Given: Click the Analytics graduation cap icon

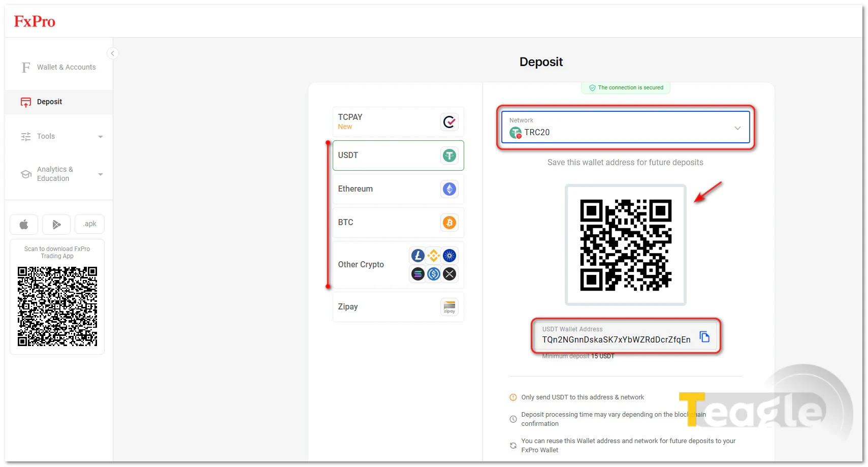Looking at the screenshot, I should click(26, 174).
